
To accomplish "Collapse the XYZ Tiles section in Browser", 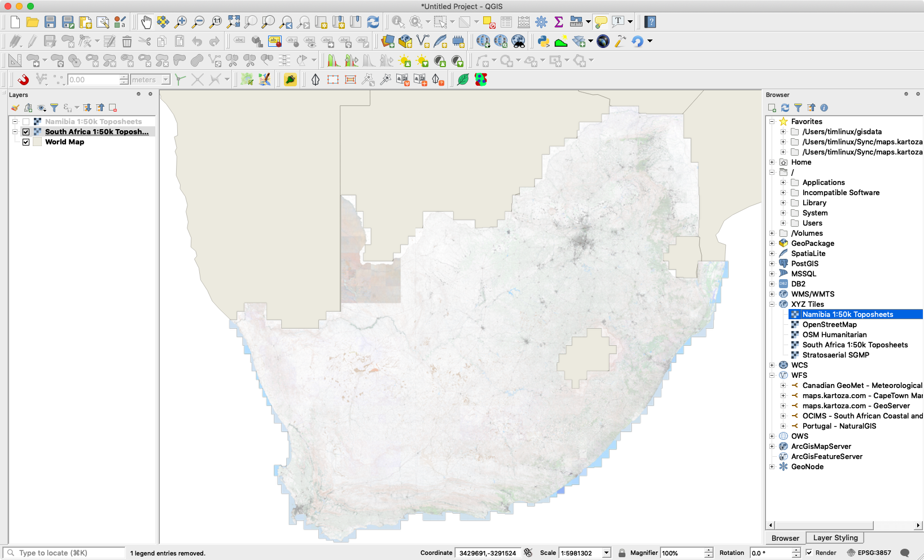I will point(772,304).
